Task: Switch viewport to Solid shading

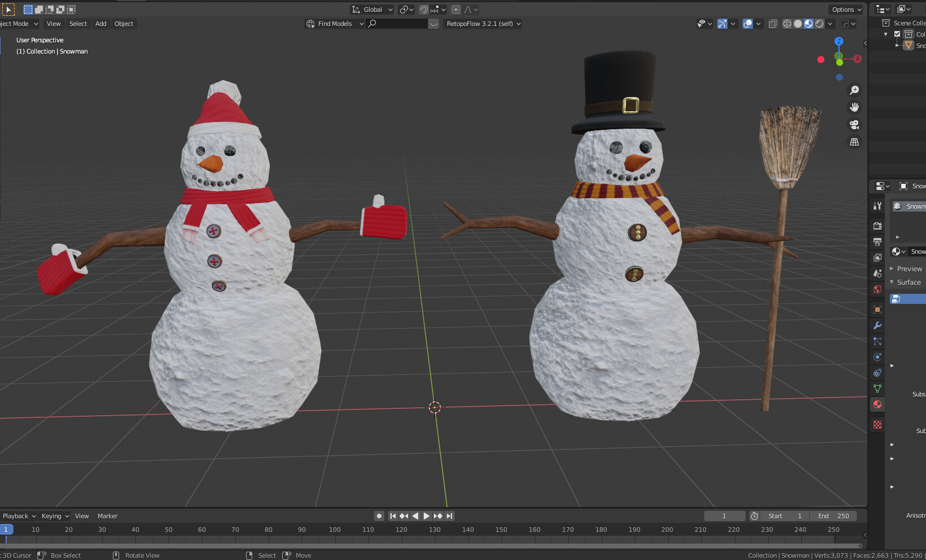Action: coord(797,24)
